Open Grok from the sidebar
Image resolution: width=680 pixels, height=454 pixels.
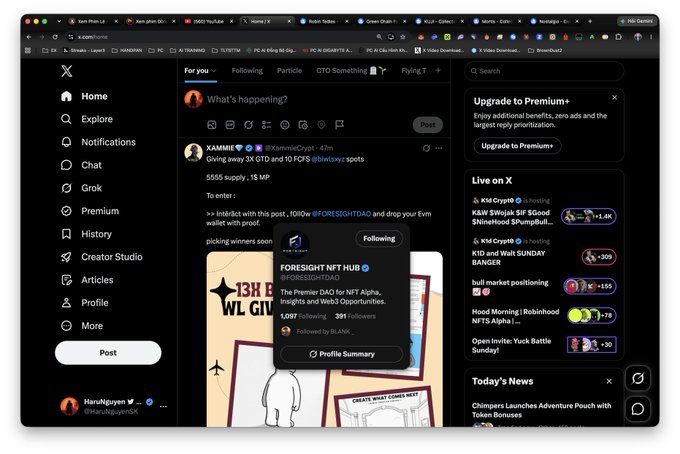[81, 188]
